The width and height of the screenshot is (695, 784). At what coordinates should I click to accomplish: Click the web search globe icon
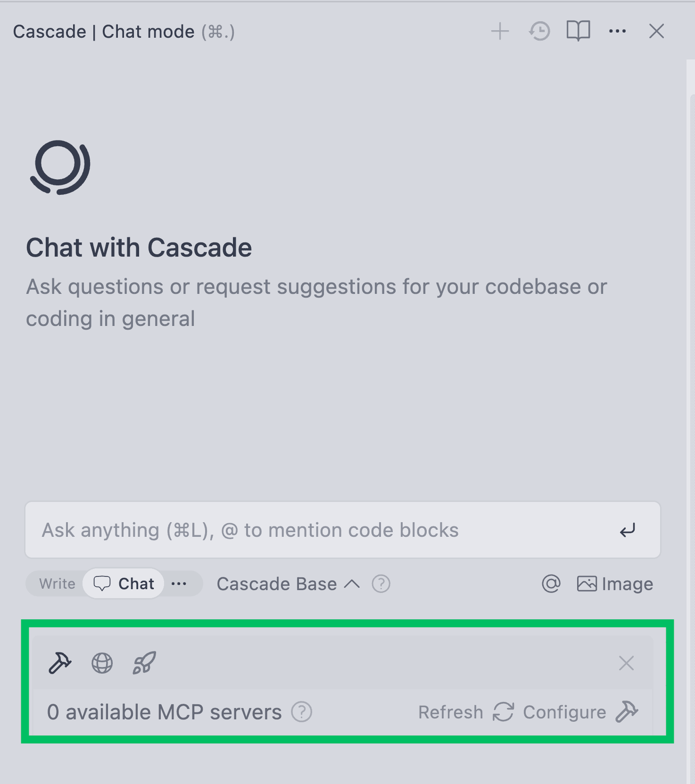pyautogui.click(x=101, y=663)
